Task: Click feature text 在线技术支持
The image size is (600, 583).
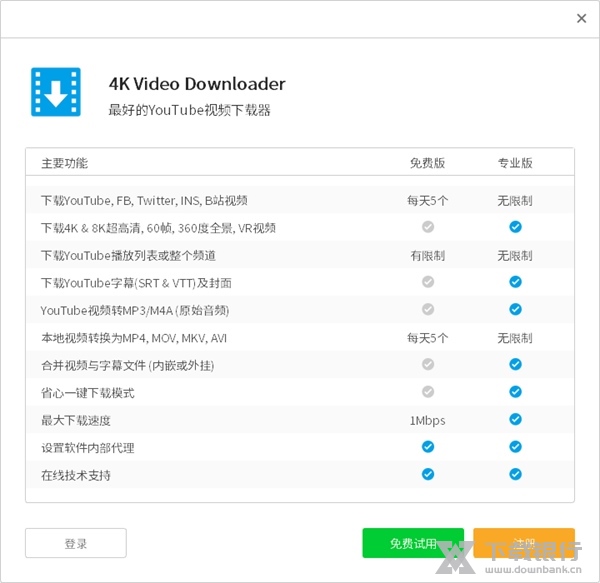Action: coord(76,476)
